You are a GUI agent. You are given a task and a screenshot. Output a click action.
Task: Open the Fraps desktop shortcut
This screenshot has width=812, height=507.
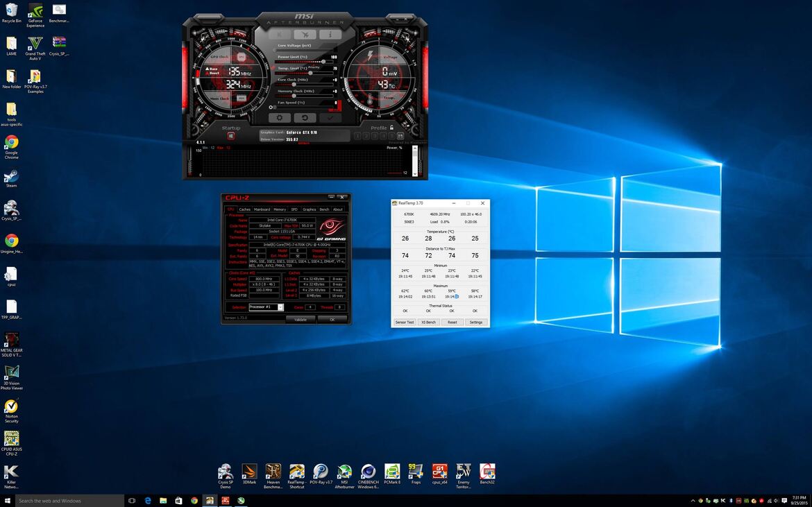click(416, 474)
